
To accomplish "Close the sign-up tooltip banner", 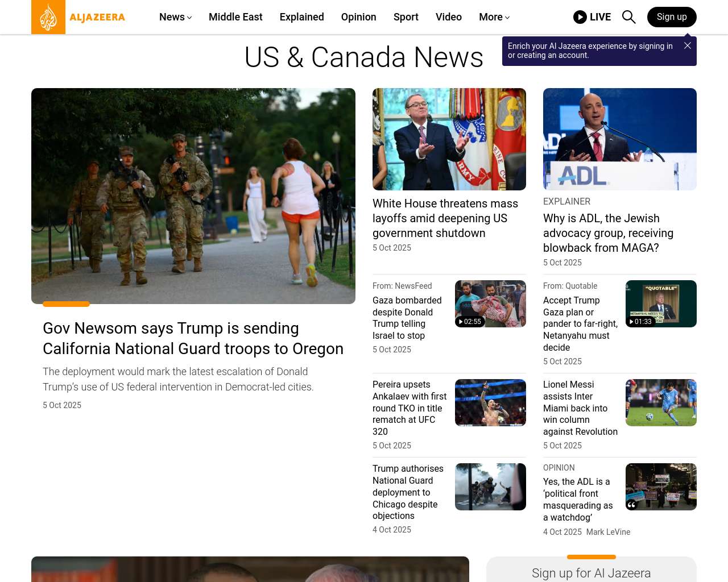I will pyautogui.click(x=688, y=45).
